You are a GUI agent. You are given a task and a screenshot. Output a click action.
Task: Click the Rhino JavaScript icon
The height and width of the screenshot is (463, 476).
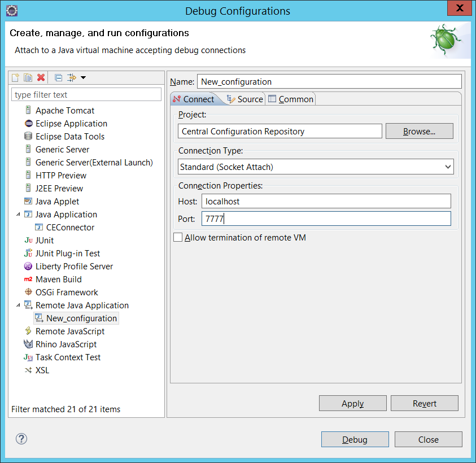[x=28, y=344]
